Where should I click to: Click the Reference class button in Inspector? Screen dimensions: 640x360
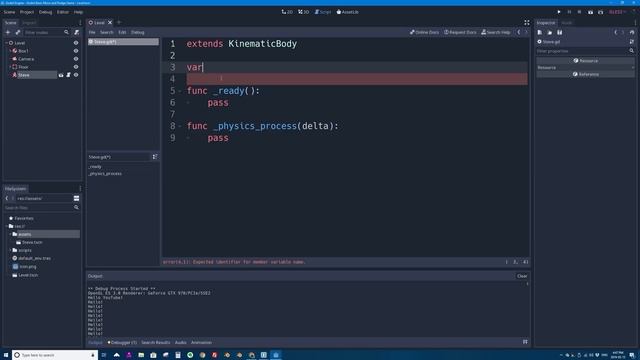point(585,74)
